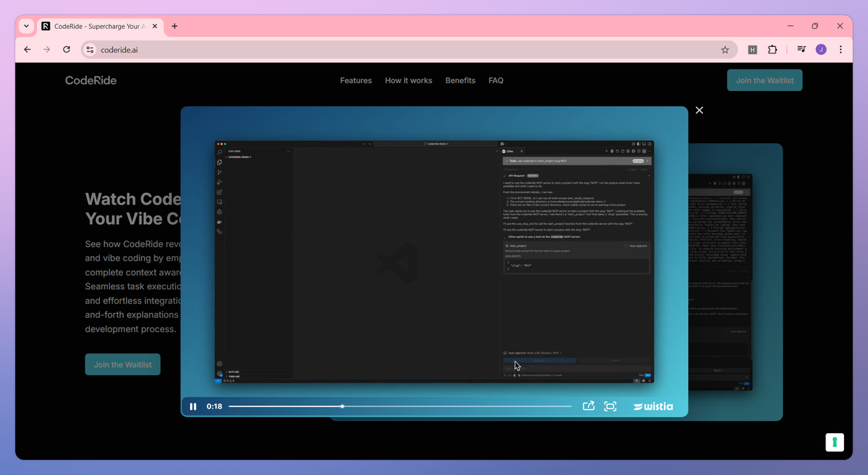Image resolution: width=868 pixels, height=475 pixels.
Task: Open Chrome three-dot menu
Action: click(841, 50)
